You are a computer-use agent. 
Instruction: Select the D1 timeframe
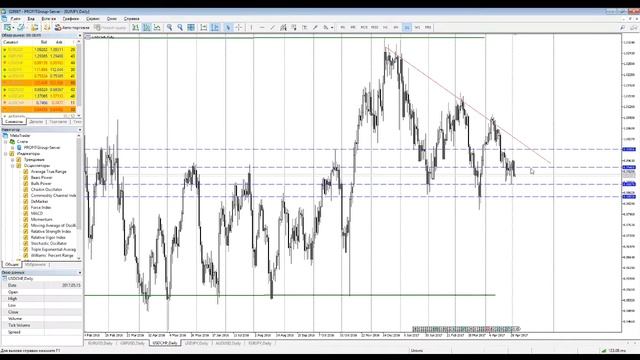pos(407,27)
